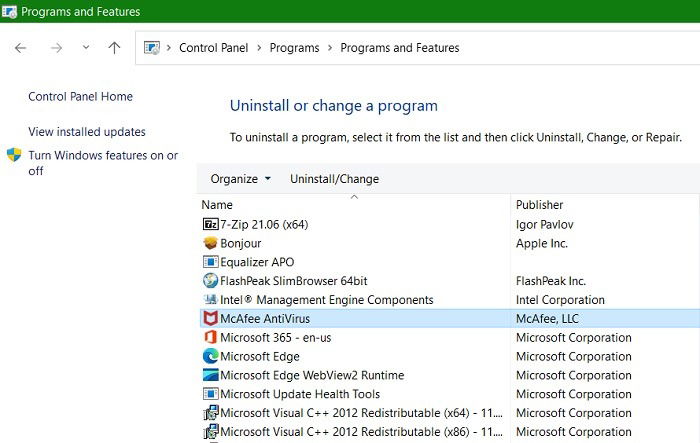Sort the list by Publisher column header
The width and height of the screenshot is (700, 443).
click(539, 205)
